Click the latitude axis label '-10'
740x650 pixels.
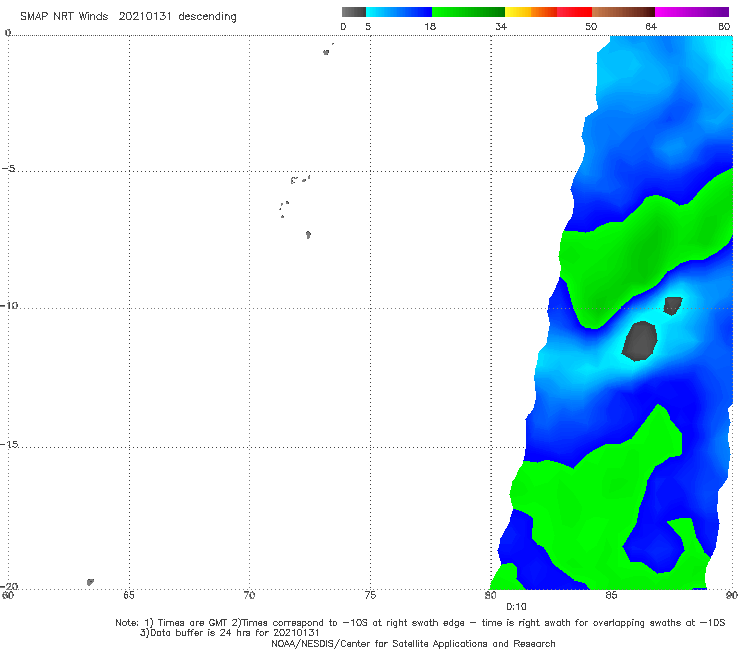[9, 305]
